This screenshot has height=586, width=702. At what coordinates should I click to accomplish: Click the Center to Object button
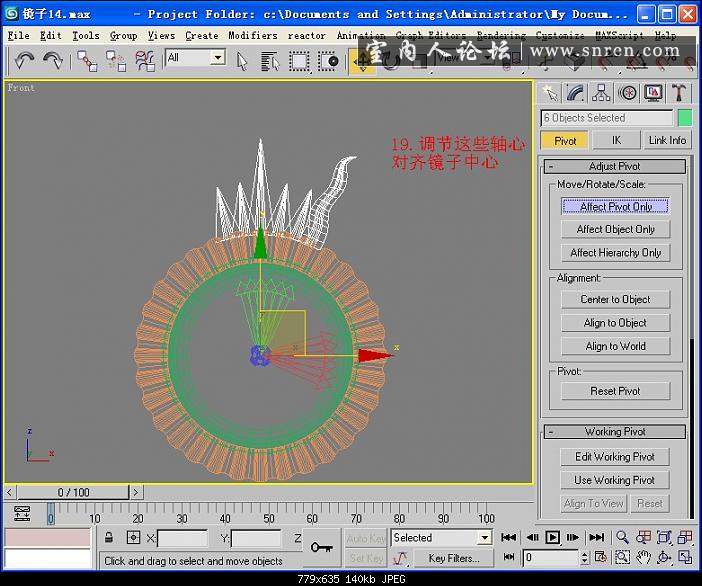(615, 299)
